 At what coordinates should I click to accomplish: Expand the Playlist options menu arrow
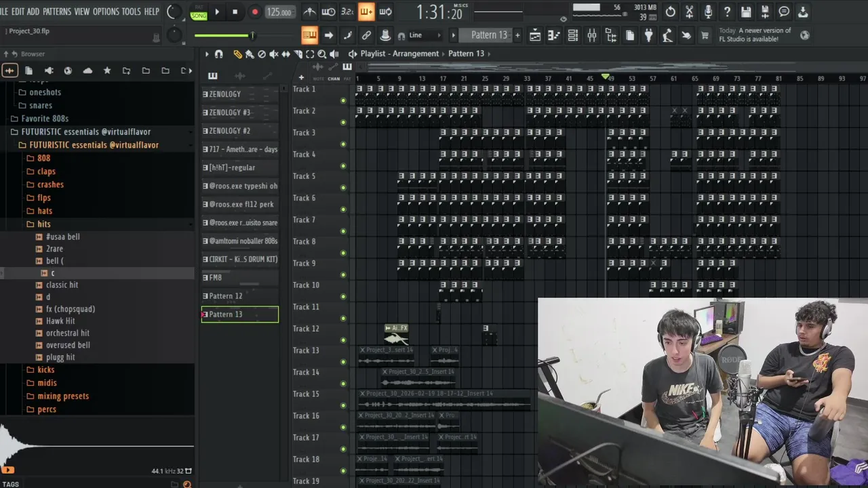pyautogui.click(x=207, y=54)
